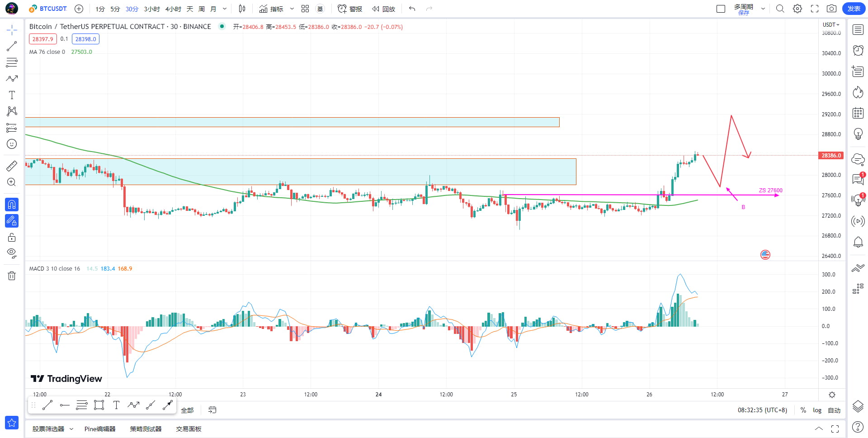Image resolution: width=868 pixels, height=438 pixels.
Task: Open the watchlist panel icon
Action: pos(858,30)
